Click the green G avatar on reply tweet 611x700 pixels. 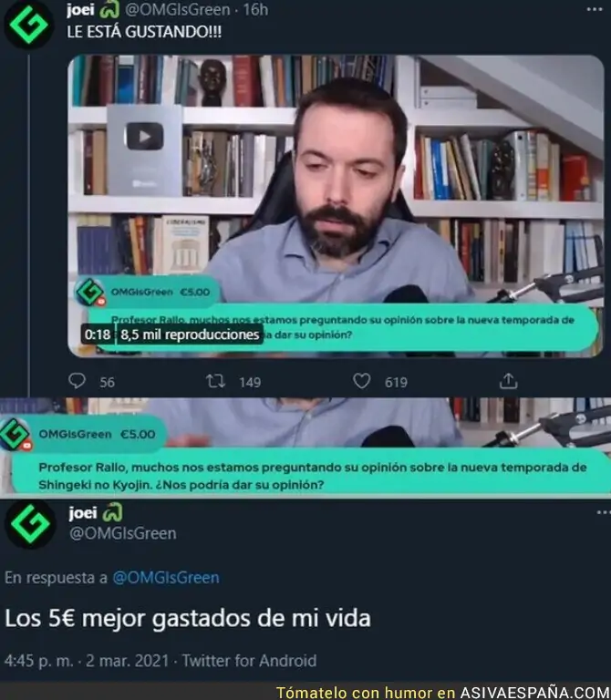pyautogui.click(x=30, y=524)
